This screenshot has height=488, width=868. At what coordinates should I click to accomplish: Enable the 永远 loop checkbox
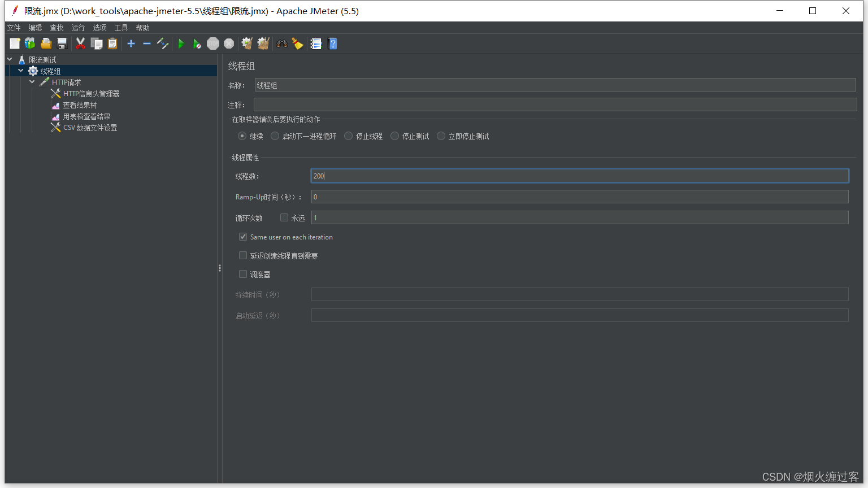[284, 217]
